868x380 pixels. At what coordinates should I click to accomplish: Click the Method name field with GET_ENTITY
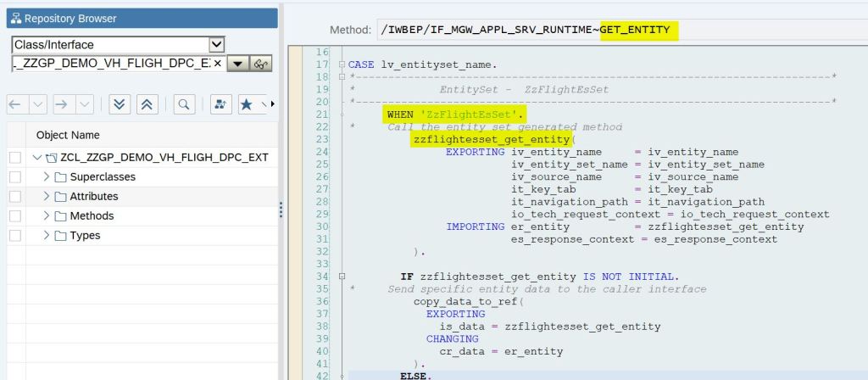(x=622, y=30)
